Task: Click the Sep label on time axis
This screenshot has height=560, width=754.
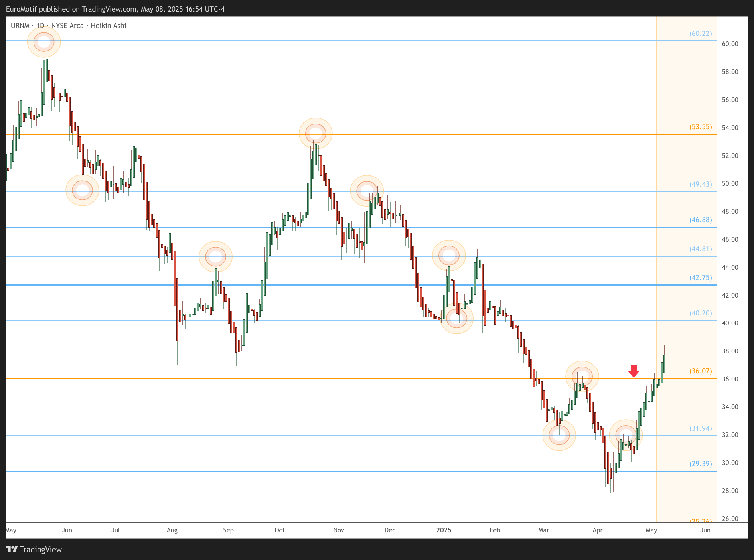Action: click(x=228, y=530)
